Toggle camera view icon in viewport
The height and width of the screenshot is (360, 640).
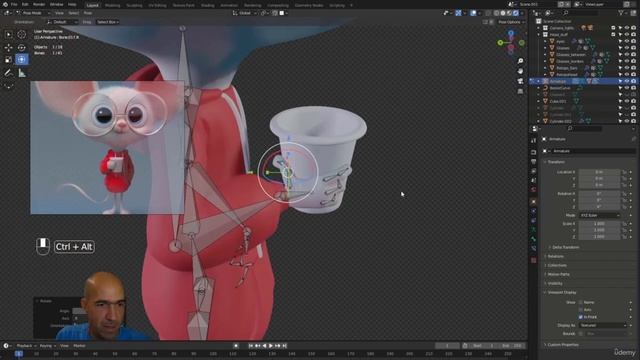coord(520,81)
